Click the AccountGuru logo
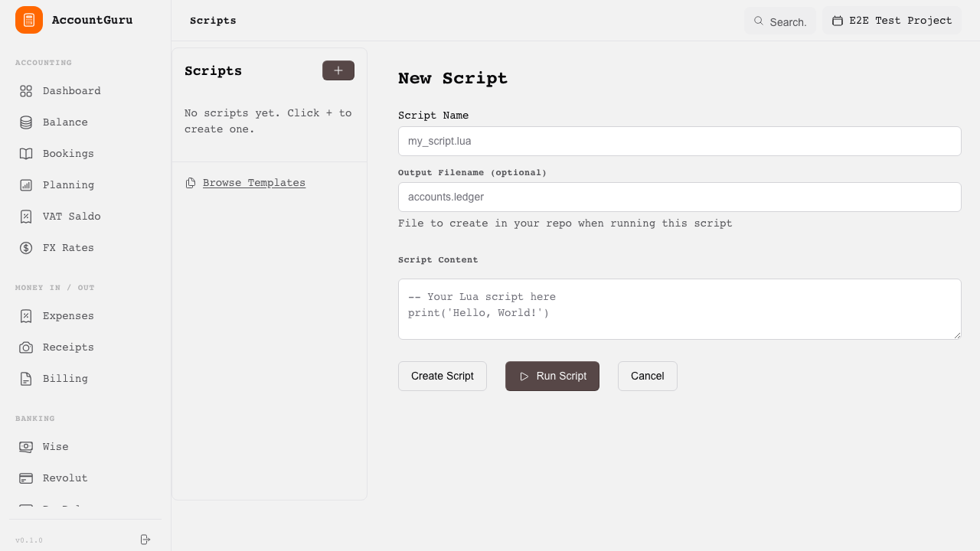 (x=73, y=20)
